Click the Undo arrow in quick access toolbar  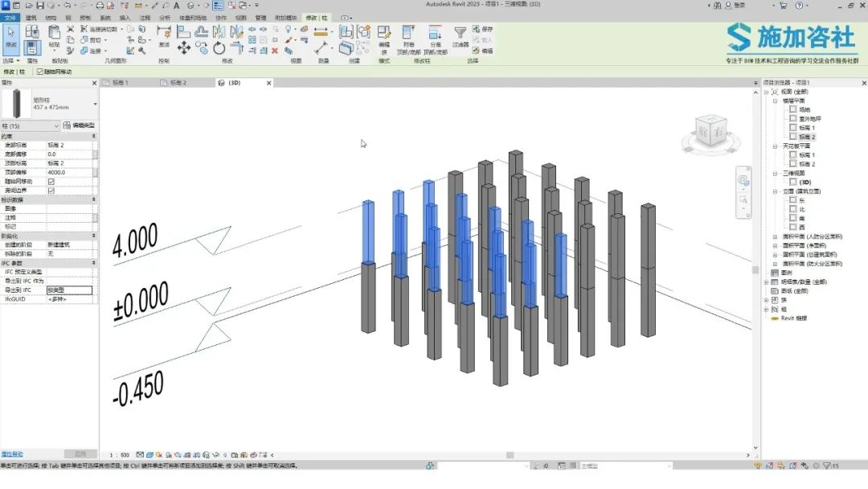point(67,6)
